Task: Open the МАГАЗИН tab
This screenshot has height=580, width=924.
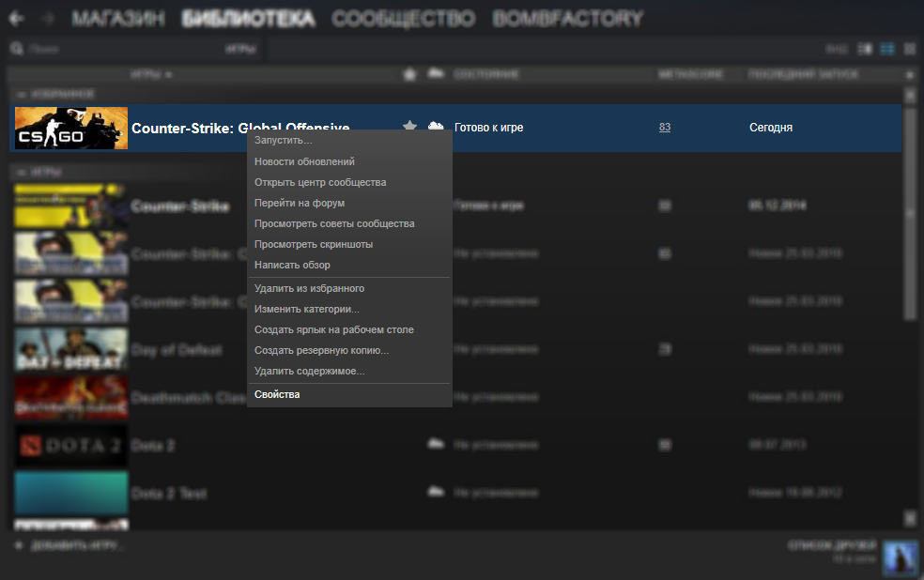Action: click(x=118, y=19)
